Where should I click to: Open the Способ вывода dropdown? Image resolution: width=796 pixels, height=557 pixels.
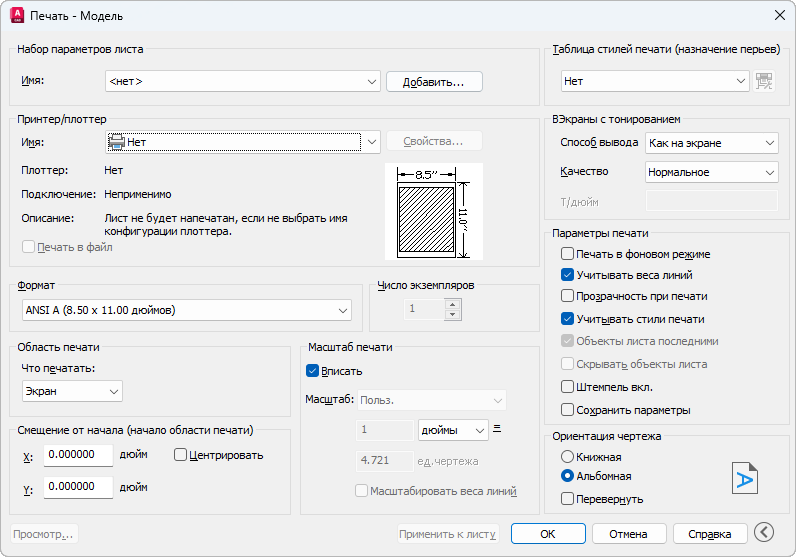point(711,143)
